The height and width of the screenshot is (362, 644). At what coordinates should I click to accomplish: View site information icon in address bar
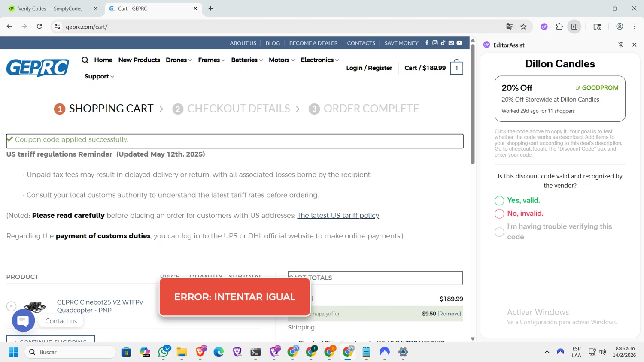(57, 27)
